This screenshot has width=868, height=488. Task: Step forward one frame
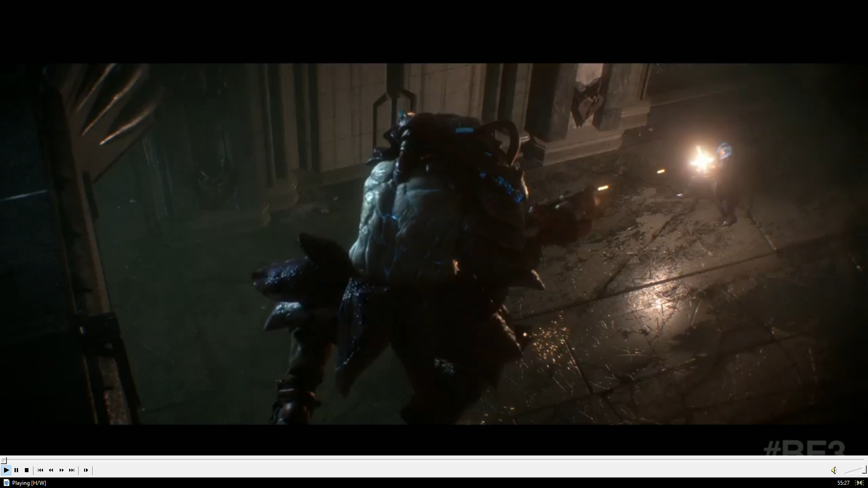(86, 470)
